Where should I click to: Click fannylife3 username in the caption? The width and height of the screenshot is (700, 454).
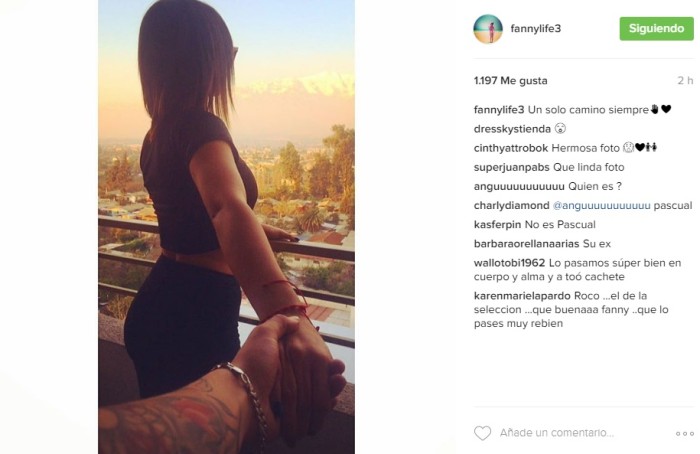pyautogui.click(x=499, y=110)
